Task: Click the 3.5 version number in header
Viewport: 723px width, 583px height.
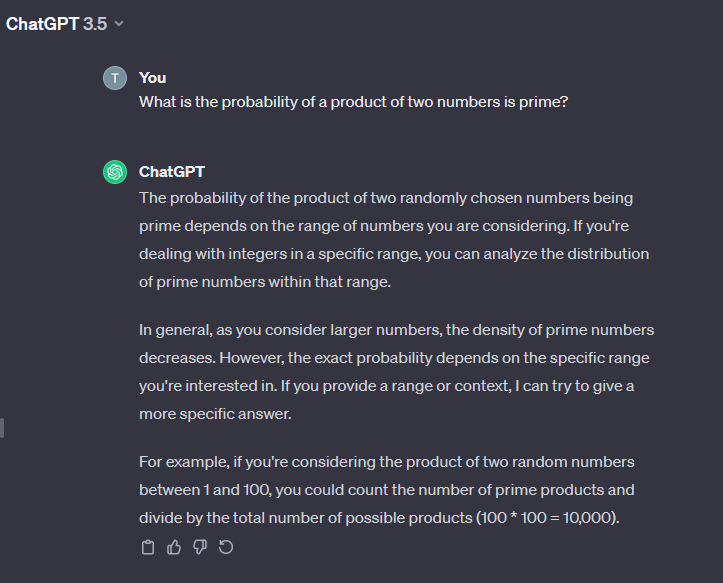Action: click(x=95, y=24)
